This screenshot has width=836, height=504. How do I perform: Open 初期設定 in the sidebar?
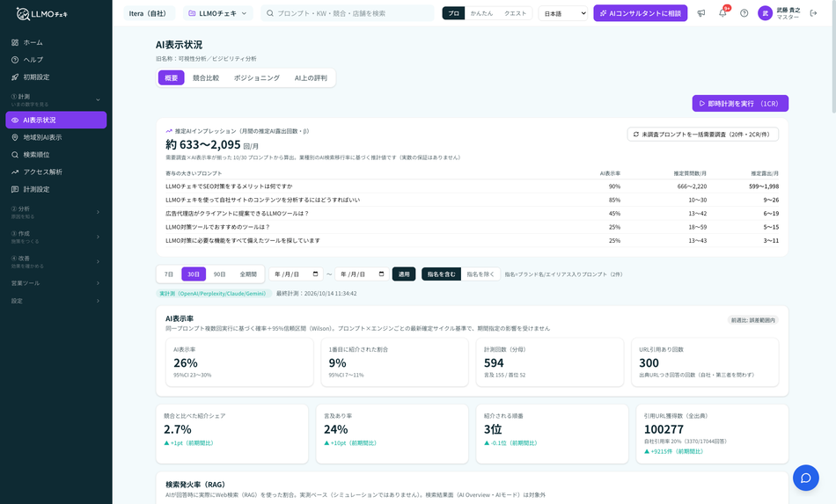[56, 77]
